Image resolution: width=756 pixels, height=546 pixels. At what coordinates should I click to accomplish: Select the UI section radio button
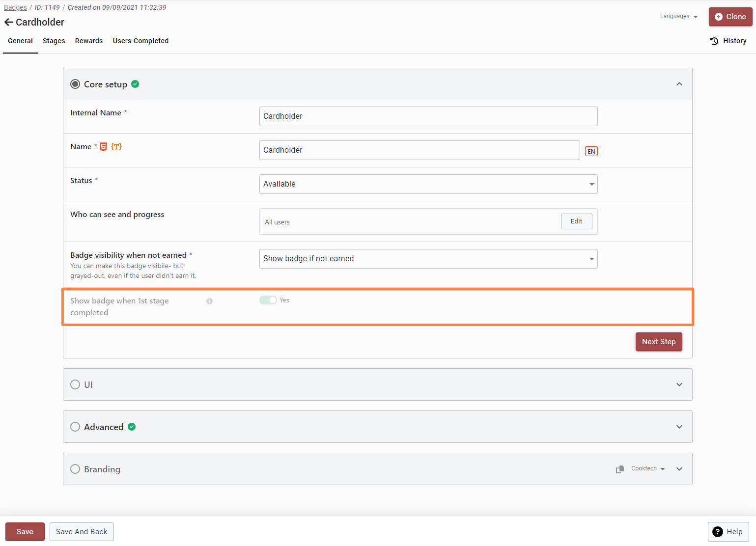click(x=75, y=384)
